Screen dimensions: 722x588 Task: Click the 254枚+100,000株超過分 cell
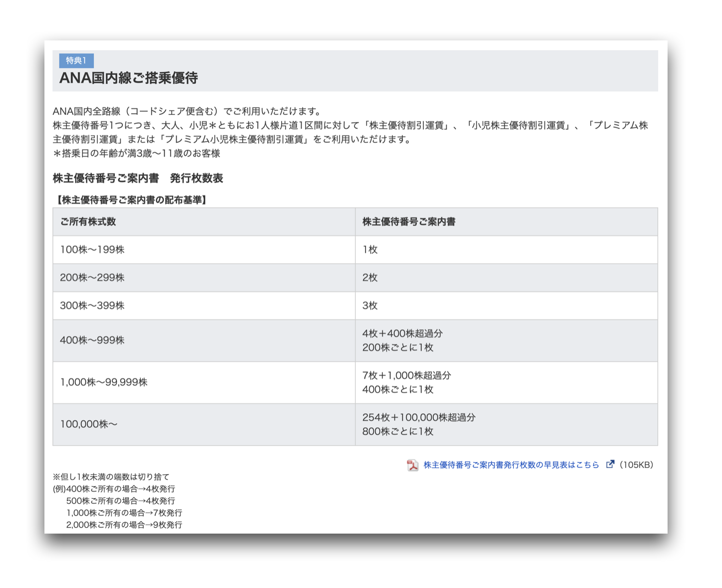[x=506, y=424]
